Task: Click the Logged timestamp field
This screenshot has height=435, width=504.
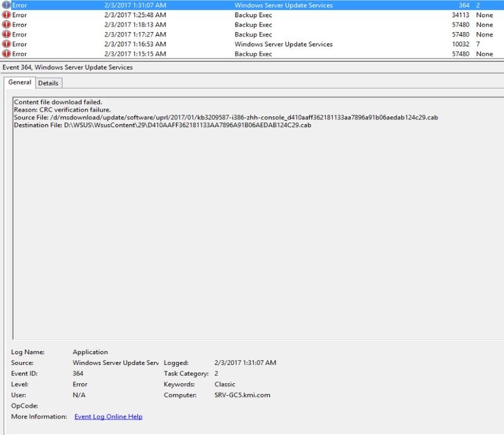Action: [x=246, y=363]
